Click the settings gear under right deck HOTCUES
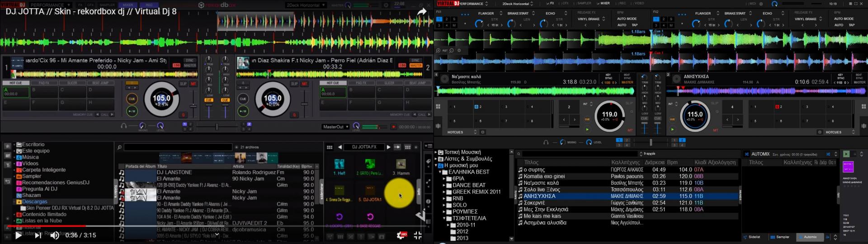This screenshot has width=868, height=244. (x=820, y=132)
